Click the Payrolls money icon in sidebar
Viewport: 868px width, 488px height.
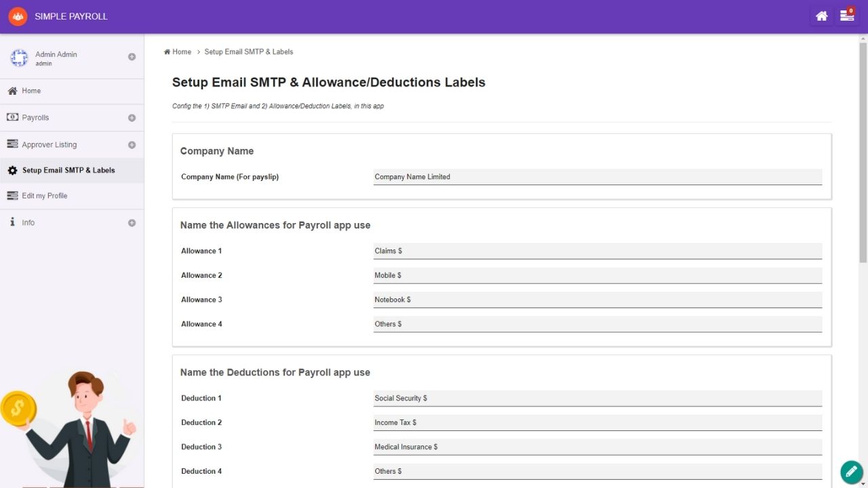12,117
